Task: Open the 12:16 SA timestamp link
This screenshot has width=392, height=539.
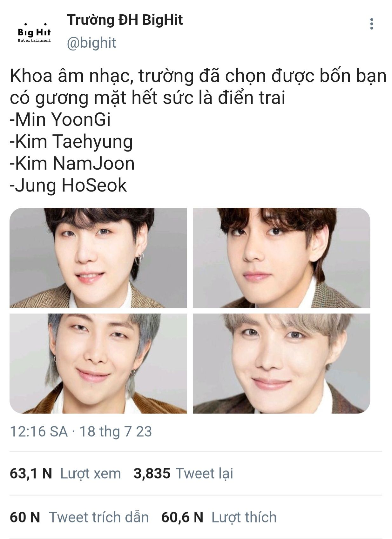Action: (x=39, y=431)
